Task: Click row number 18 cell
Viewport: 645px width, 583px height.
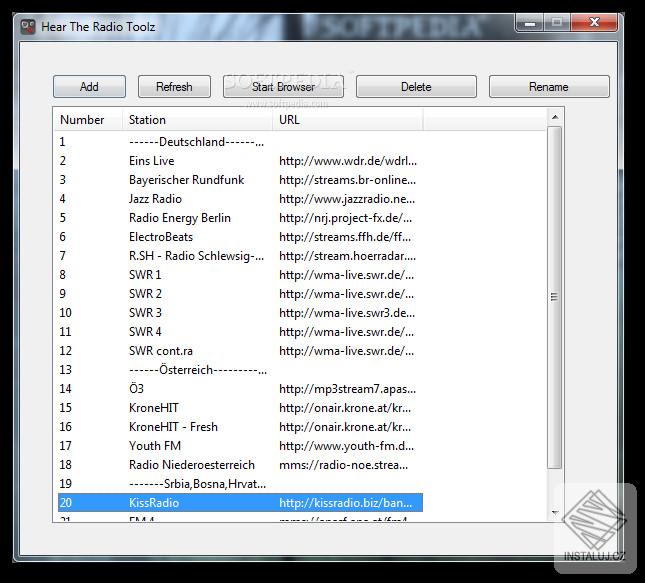Action: [65, 465]
